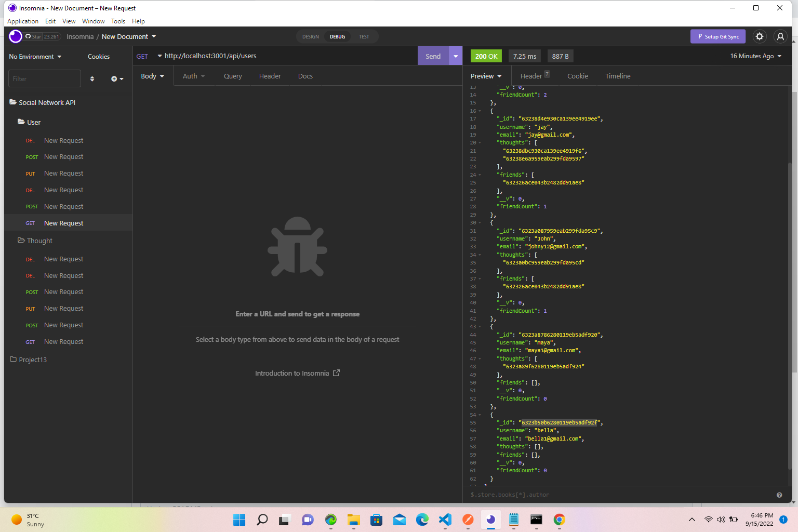This screenshot has height=532, width=798.
Task: Click the sidebar Filter field
Action: pos(44,78)
